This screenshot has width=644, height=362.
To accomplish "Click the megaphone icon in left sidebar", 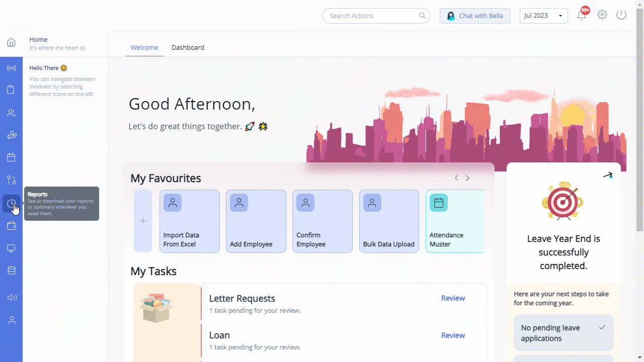I will [11, 297].
